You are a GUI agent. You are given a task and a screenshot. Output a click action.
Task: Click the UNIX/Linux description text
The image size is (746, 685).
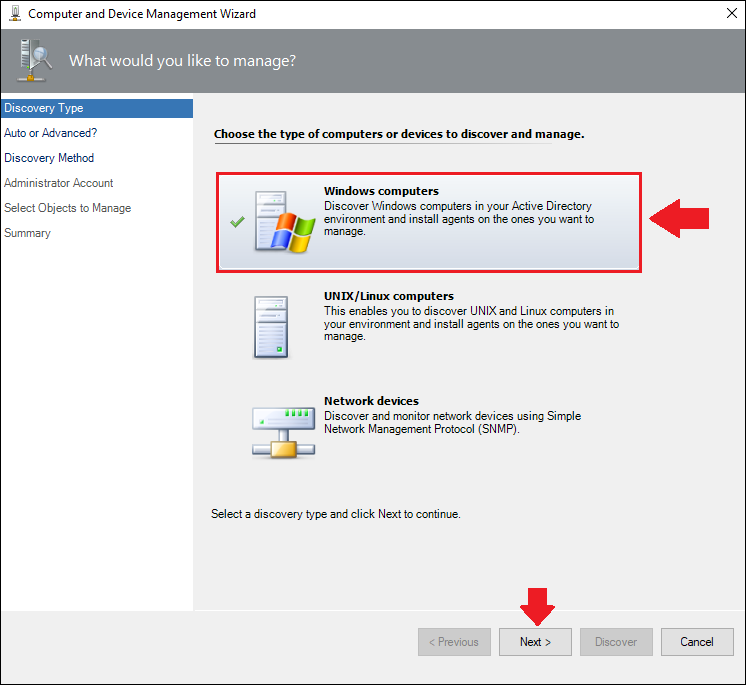[471, 323]
